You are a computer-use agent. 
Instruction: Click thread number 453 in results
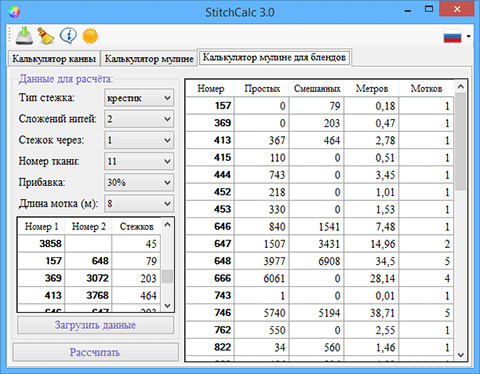point(210,209)
